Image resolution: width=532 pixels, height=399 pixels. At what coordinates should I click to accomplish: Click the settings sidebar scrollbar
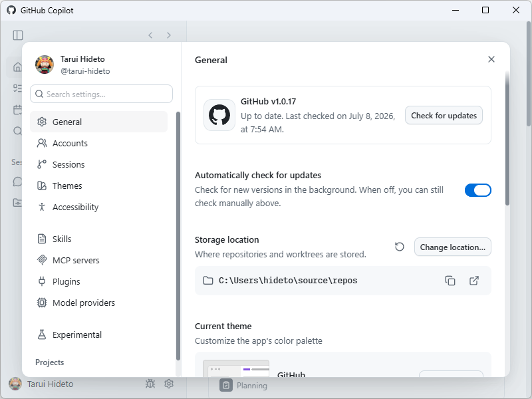click(x=178, y=236)
